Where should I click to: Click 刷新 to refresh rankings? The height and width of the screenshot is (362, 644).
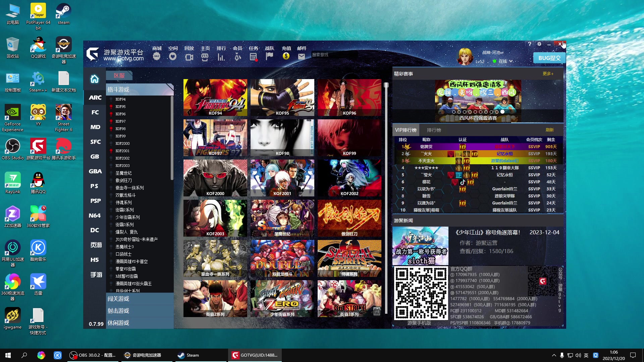pyautogui.click(x=549, y=130)
